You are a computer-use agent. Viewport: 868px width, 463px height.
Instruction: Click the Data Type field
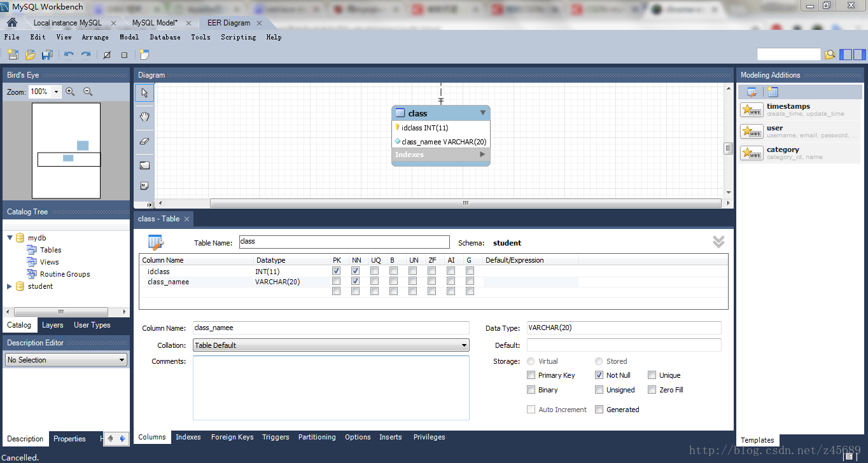click(624, 328)
